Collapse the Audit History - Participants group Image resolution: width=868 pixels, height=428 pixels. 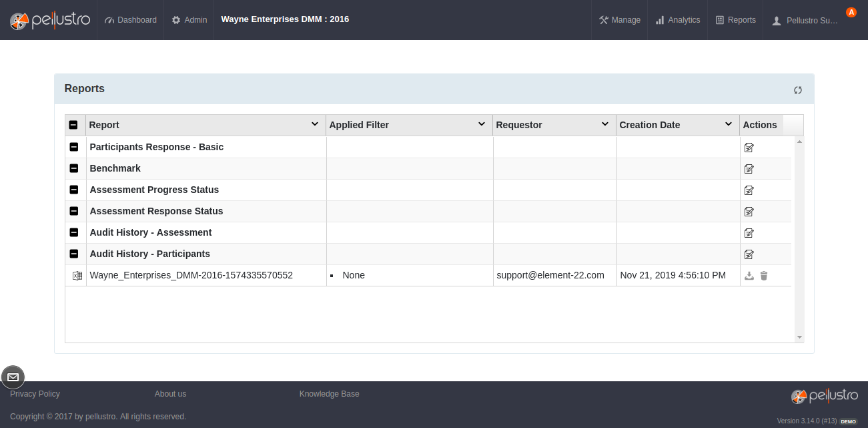(74, 254)
